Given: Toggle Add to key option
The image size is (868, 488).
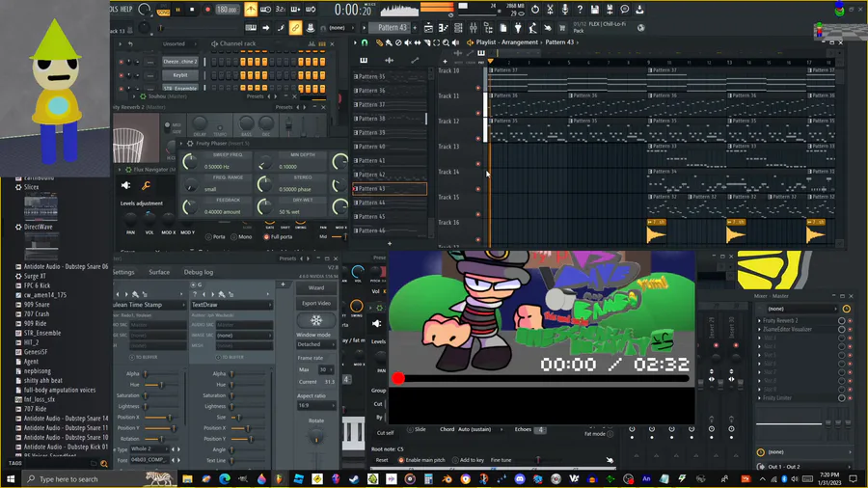Looking at the screenshot, I should point(468,460).
